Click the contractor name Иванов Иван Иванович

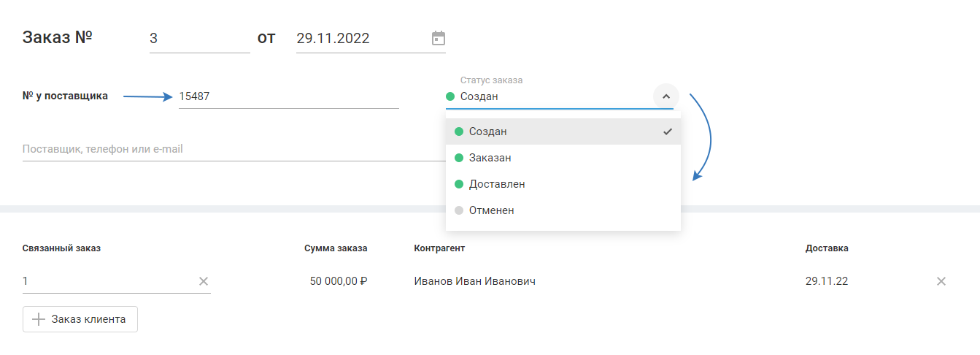tap(474, 281)
